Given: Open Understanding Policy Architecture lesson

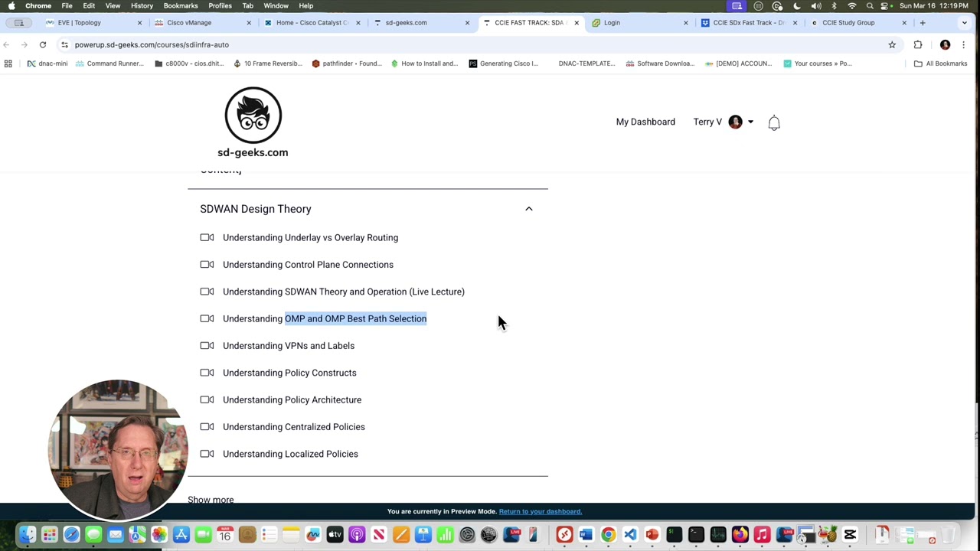Looking at the screenshot, I should click(292, 399).
